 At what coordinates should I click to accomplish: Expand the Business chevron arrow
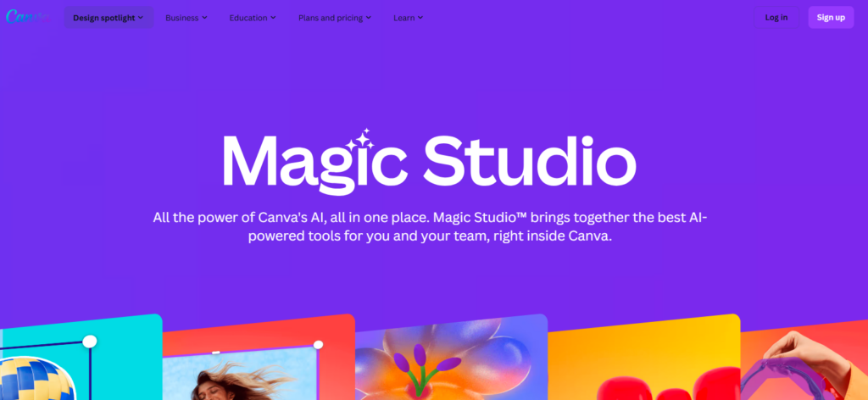point(204,18)
